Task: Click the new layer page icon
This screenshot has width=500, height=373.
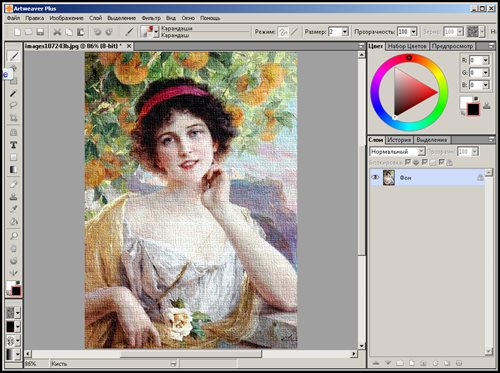Action: point(412,363)
